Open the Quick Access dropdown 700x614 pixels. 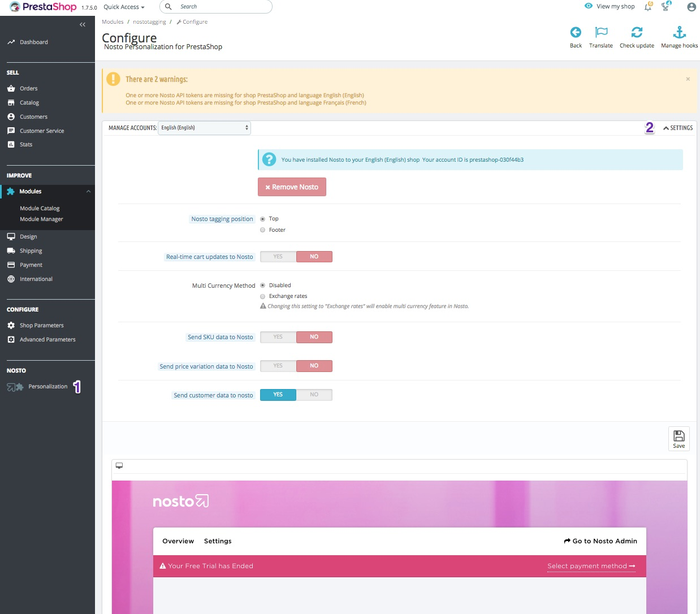[x=124, y=7]
